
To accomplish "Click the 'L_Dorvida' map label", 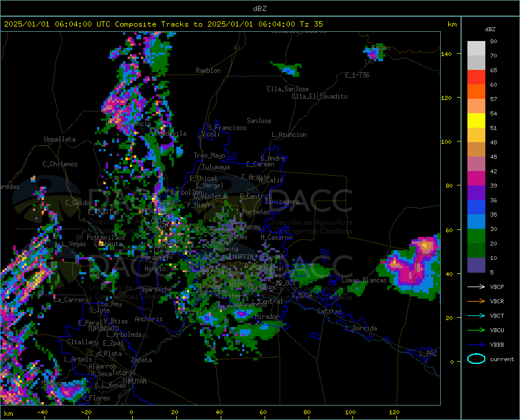I will click(x=361, y=328).
